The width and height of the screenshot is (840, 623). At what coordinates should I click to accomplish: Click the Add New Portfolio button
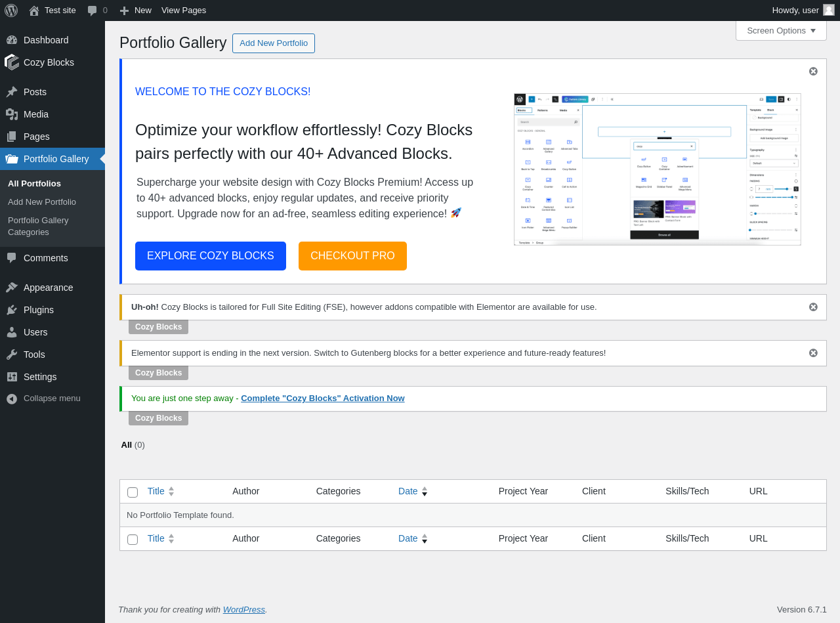[274, 43]
